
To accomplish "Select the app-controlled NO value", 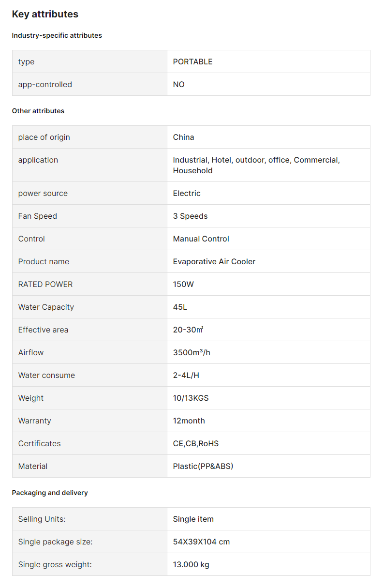I will coord(179,84).
